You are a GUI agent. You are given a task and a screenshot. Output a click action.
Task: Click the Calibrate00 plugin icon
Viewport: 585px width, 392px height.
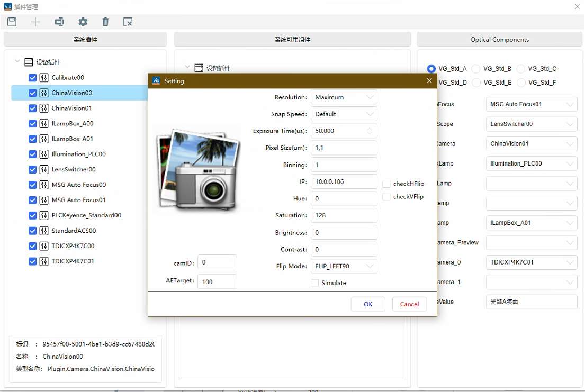44,78
